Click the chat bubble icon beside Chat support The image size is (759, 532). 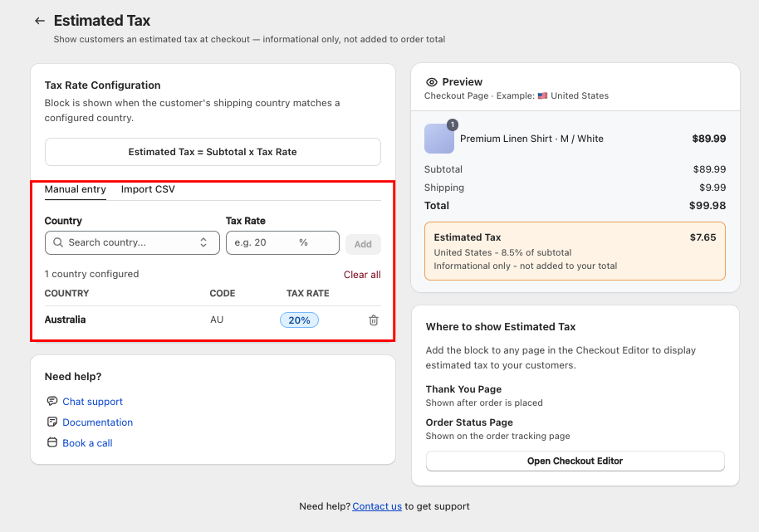(x=51, y=401)
